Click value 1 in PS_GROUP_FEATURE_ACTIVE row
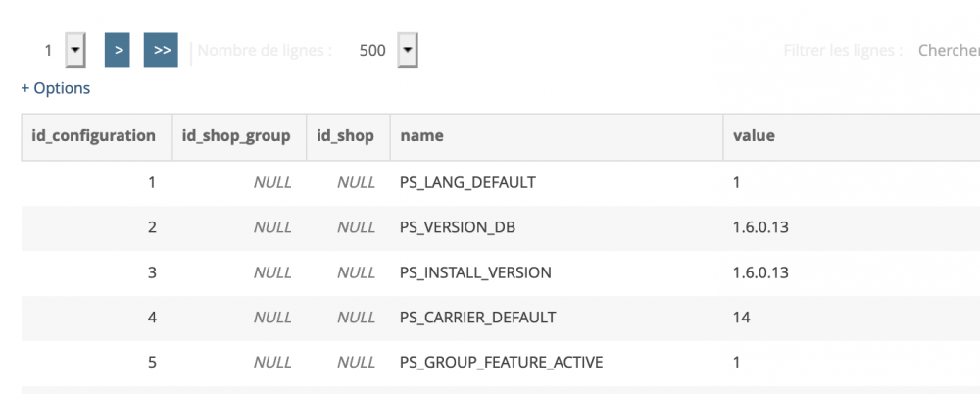The image size is (980, 394). point(737,362)
